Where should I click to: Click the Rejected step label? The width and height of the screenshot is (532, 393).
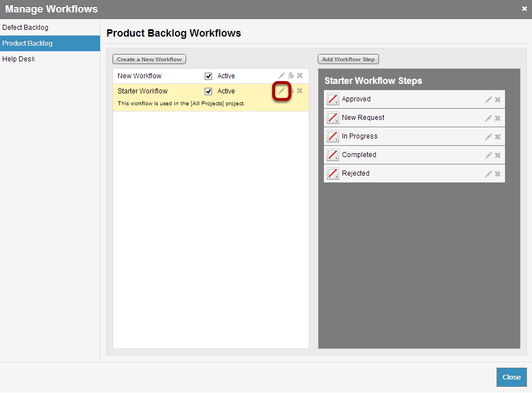tap(355, 173)
